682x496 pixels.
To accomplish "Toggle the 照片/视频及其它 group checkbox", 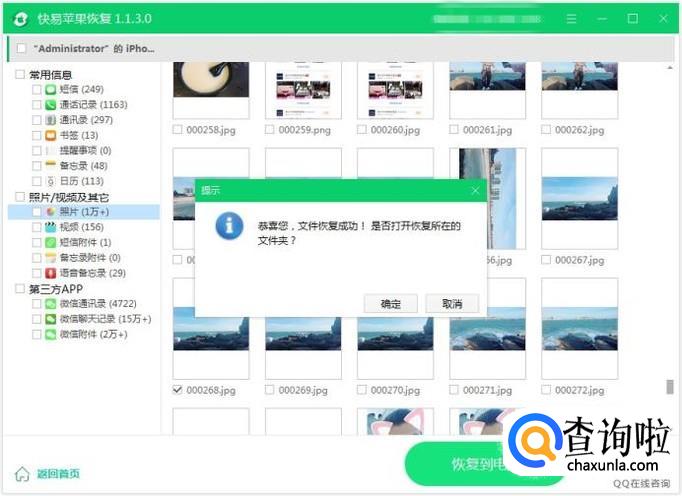I will pos(20,197).
